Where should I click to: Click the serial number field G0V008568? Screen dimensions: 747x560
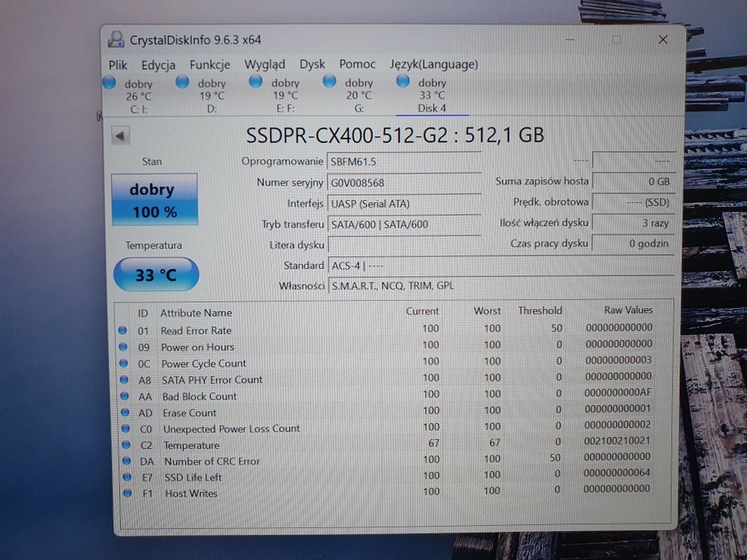click(x=404, y=183)
